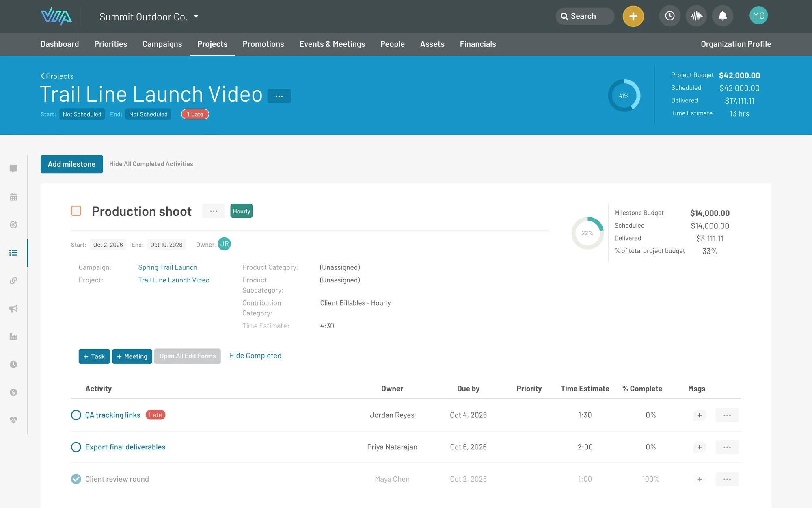Click the Add milestone button

click(71, 164)
